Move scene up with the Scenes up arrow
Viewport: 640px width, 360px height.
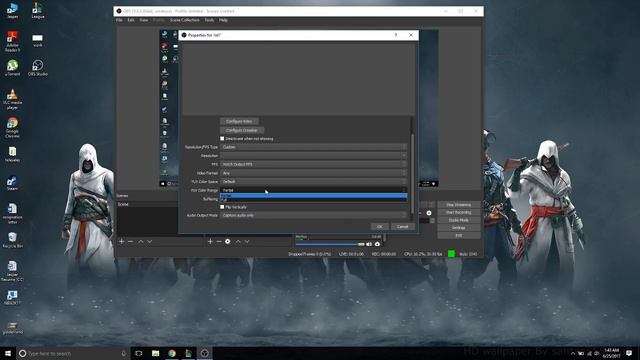[x=141, y=242]
